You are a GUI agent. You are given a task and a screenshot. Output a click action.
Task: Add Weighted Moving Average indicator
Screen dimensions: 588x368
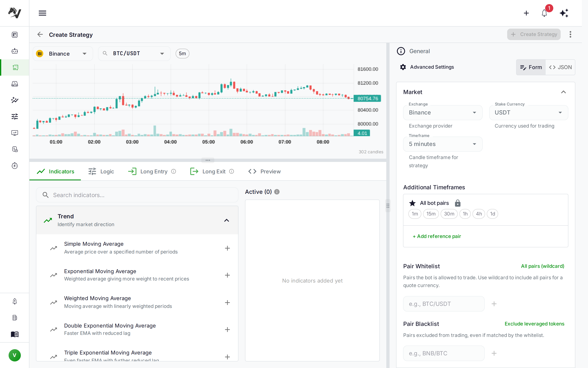point(227,303)
